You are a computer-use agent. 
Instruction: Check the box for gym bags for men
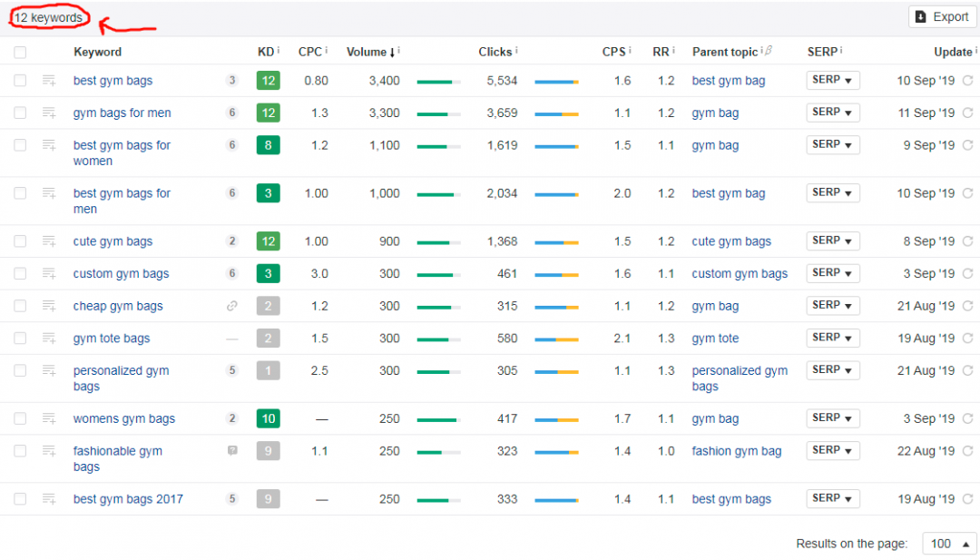click(20, 113)
